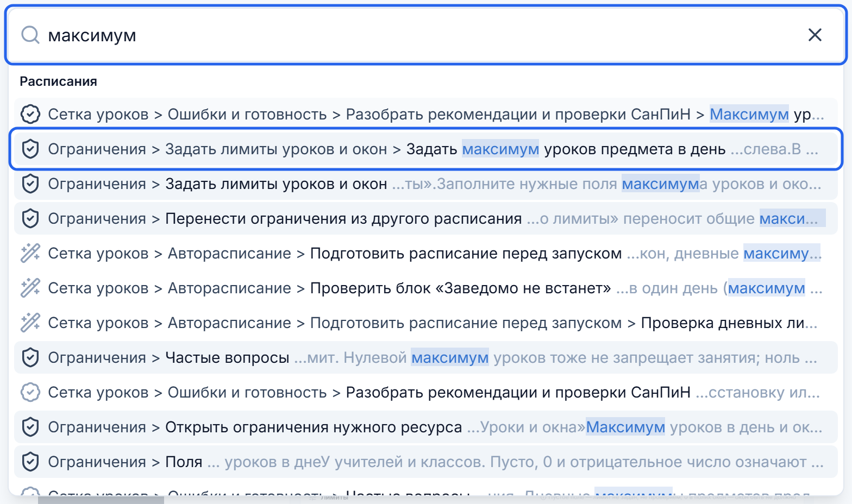Viewport: 852px width, 504px height.
Task: Click faded check-badge icon of «…сстановку» row
Action: pyautogui.click(x=30, y=392)
